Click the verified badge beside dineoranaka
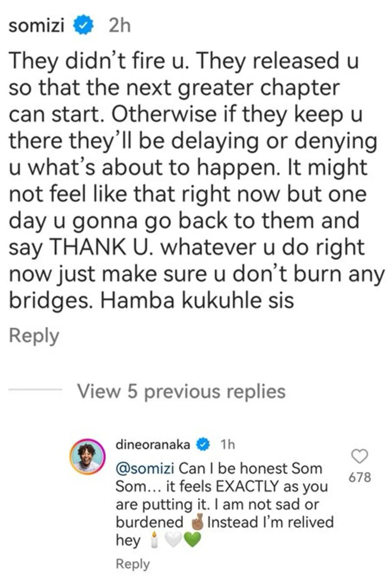 pos(203,444)
